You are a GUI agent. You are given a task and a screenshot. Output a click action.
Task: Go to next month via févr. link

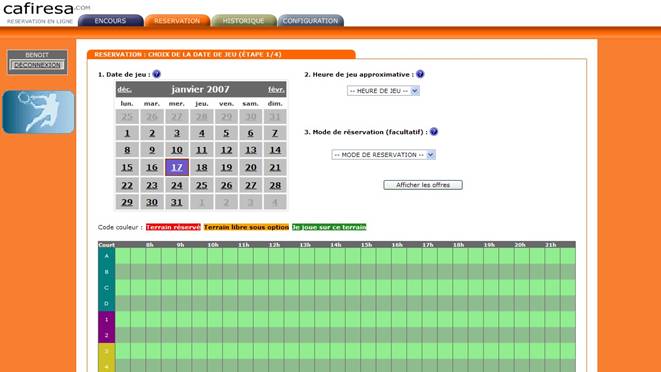point(276,89)
